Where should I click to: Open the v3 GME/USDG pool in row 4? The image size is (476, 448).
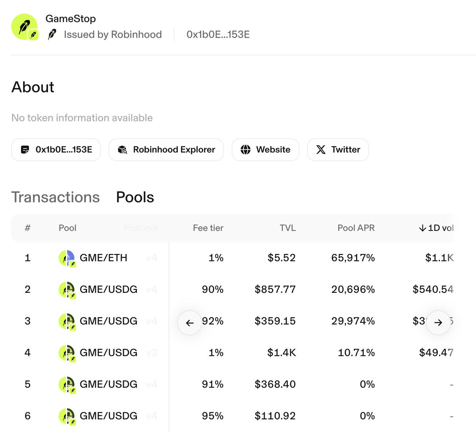(232, 352)
